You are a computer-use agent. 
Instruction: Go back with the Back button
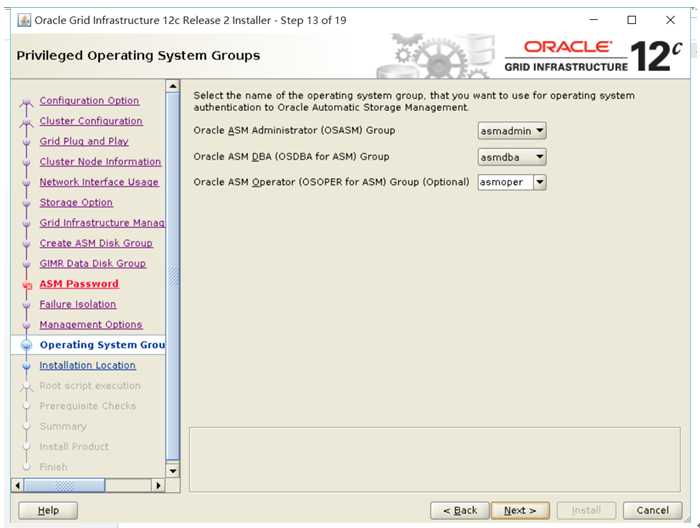coord(460,510)
